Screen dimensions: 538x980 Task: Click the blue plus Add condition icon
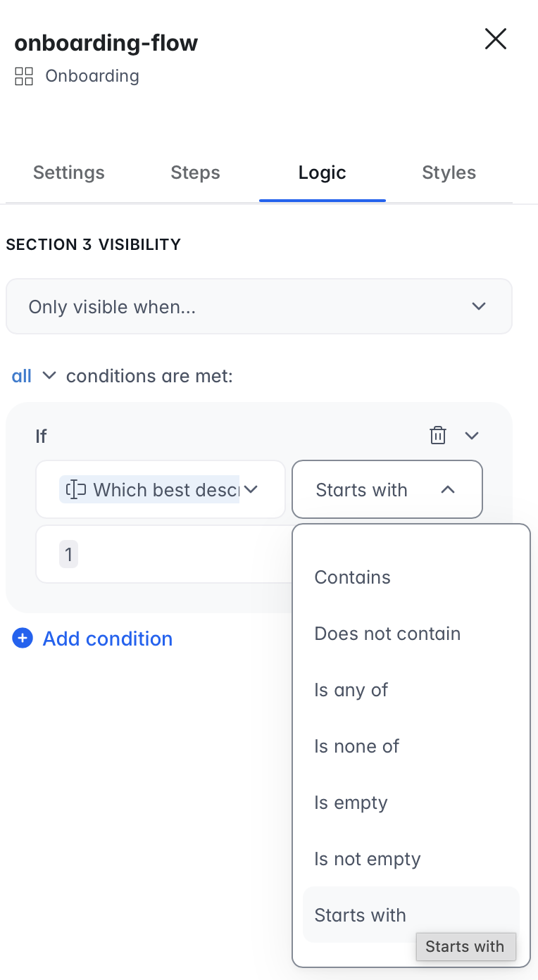click(23, 639)
